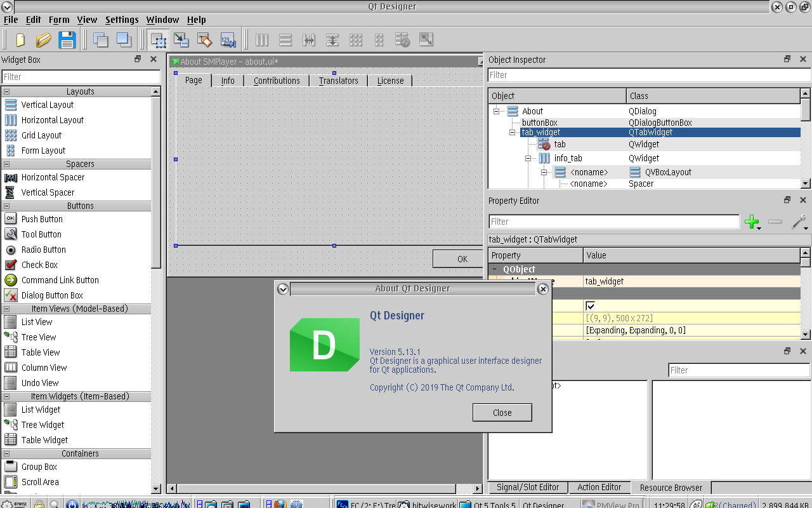
Task: Click Lay Out Vertically toolbar icon
Action: [x=285, y=40]
